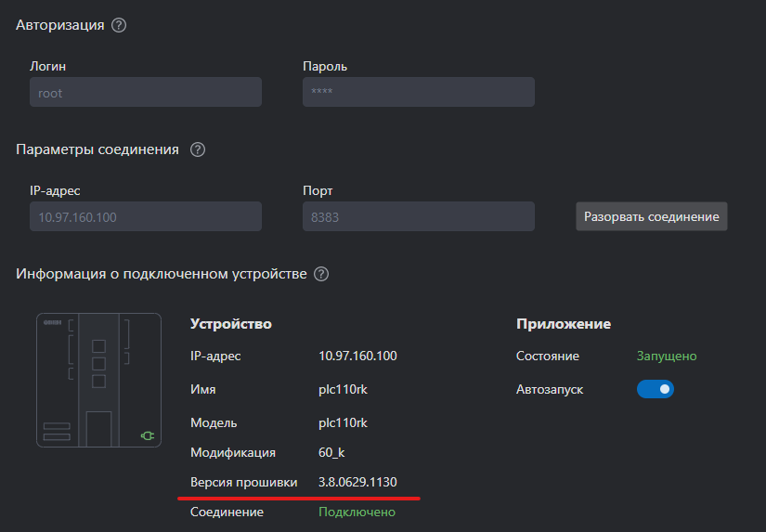766x532 pixels.
Task: Open help icon next to Авторизация
Action: (119, 25)
